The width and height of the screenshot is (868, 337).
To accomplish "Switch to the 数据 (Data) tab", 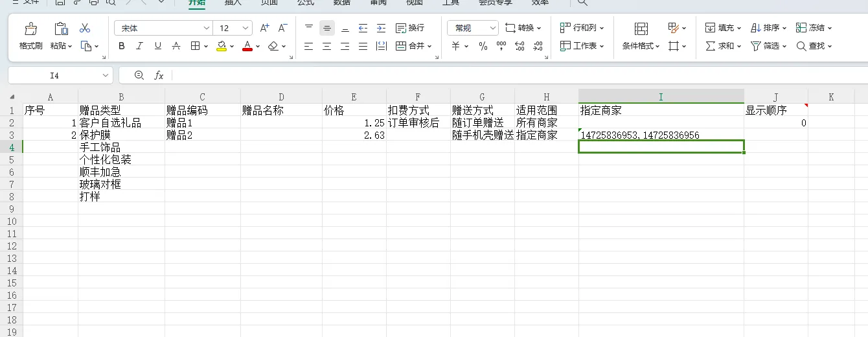I will [x=342, y=3].
